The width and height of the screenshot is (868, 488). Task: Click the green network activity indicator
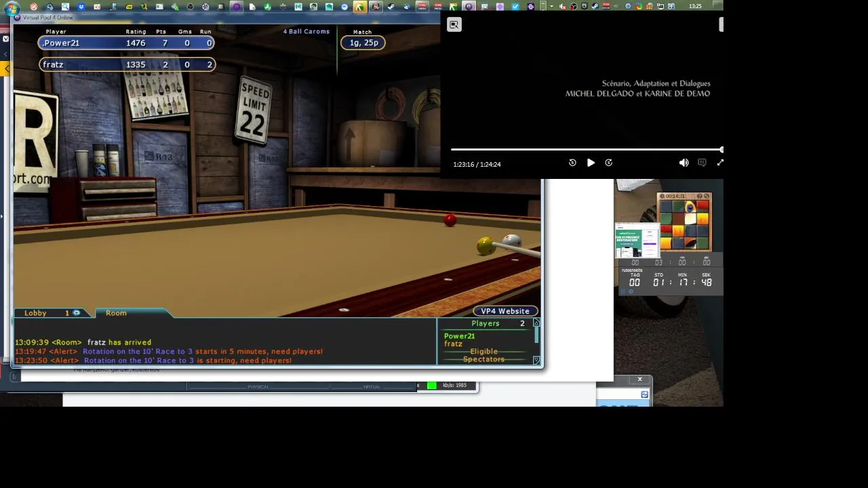coord(431,386)
